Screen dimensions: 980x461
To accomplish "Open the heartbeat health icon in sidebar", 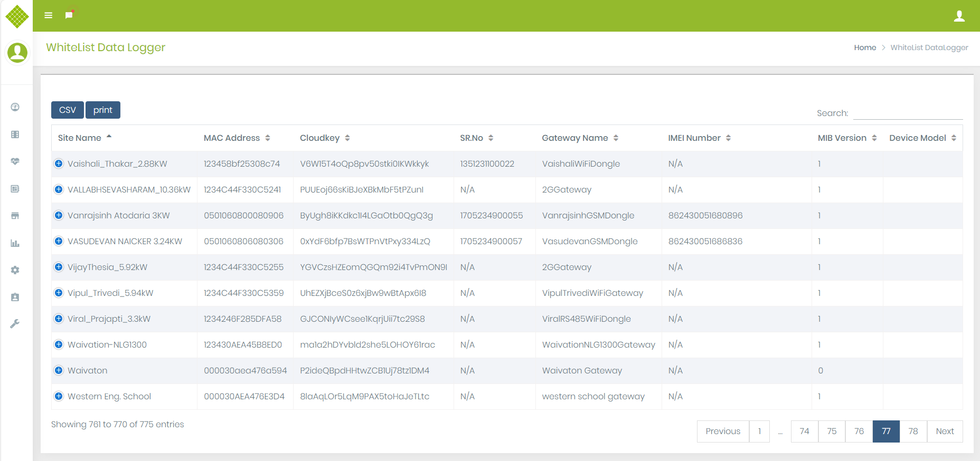I will tap(15, 161).
